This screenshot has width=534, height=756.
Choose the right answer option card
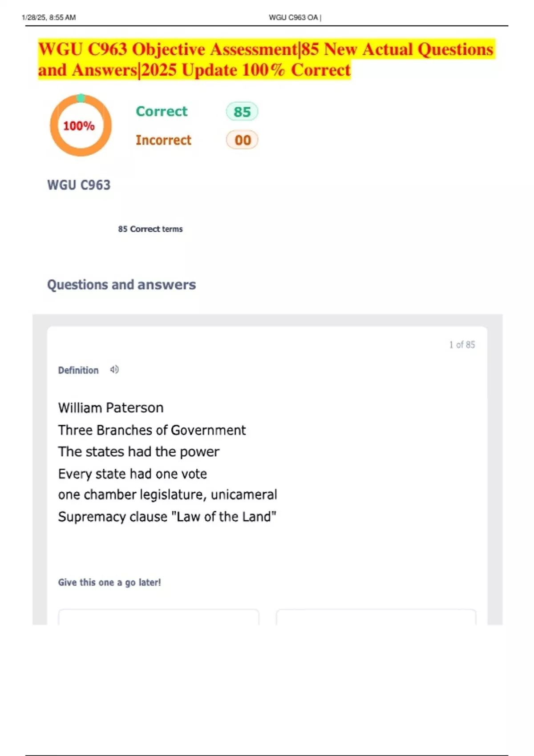[x=376, y=616]
